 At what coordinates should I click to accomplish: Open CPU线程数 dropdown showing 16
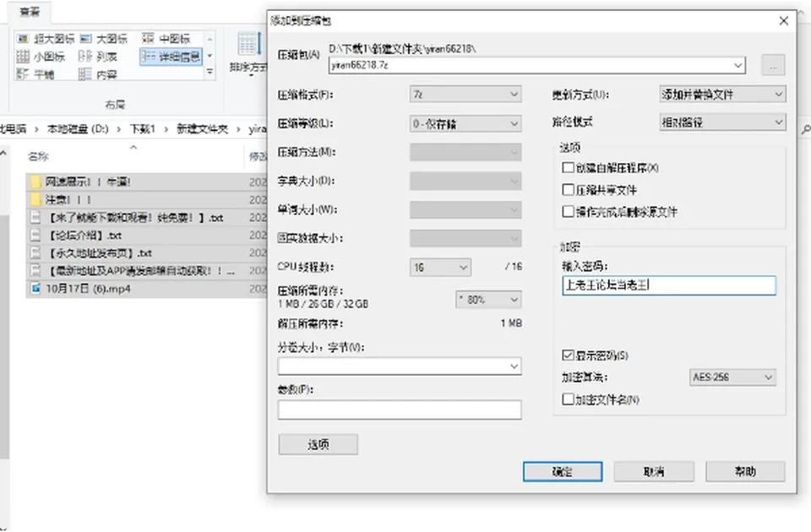tap(440, 268)
